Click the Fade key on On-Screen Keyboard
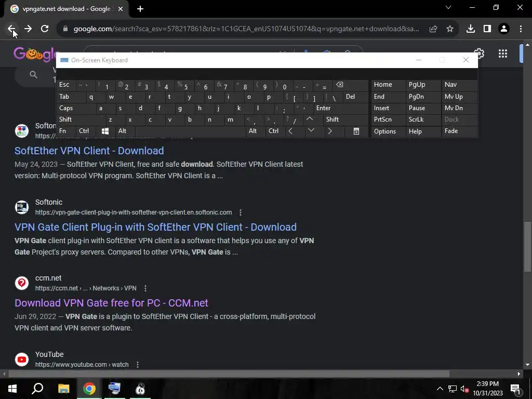 click(x=459, y=131)
